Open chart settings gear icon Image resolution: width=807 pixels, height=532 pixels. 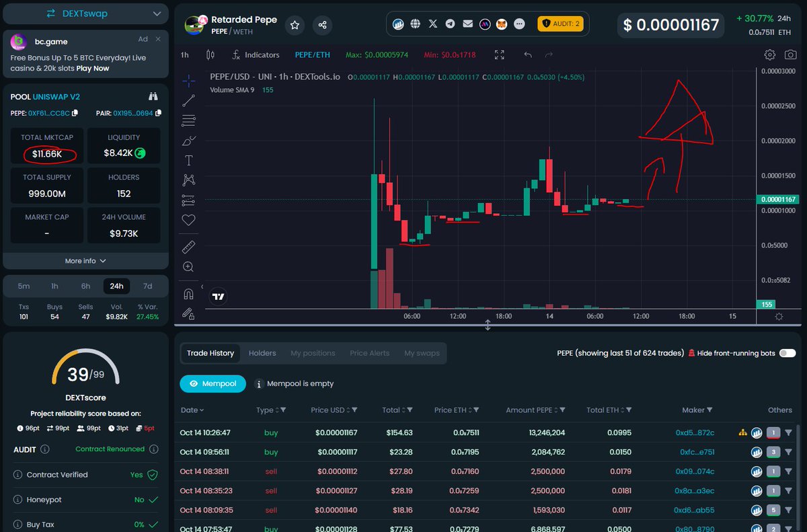pyautogui.click(x=770, y=54)
